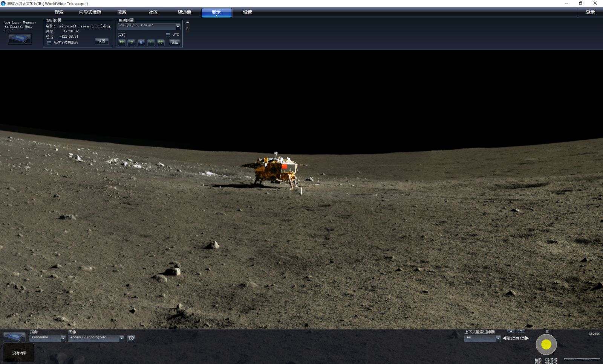Viewport: 603px width, 364px height.
Task: Open the layer manager icon in top panel
Action: coord(20,39)
